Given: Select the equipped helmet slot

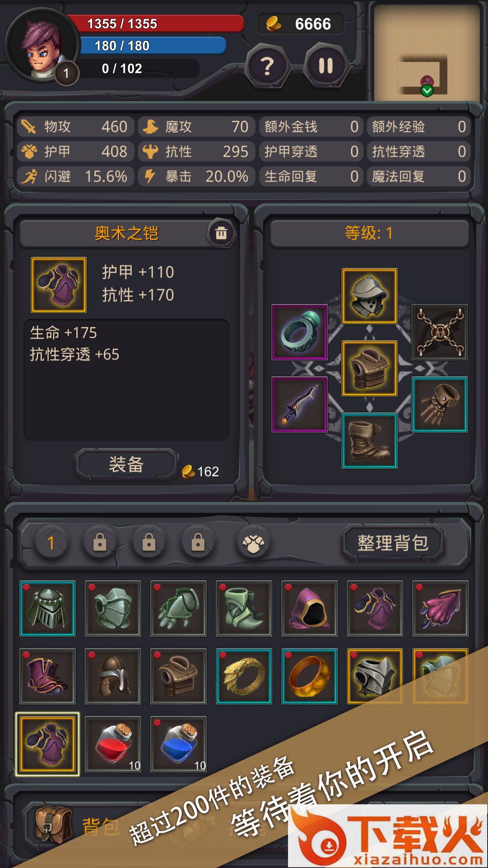Looking at the screenshot, I should [x=369, y=296].
